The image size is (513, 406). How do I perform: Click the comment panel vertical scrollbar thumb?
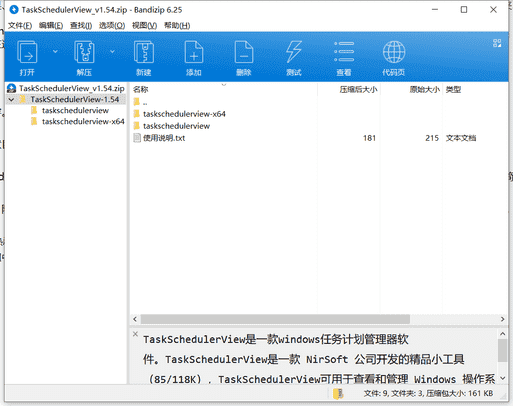tap(502, 350)
